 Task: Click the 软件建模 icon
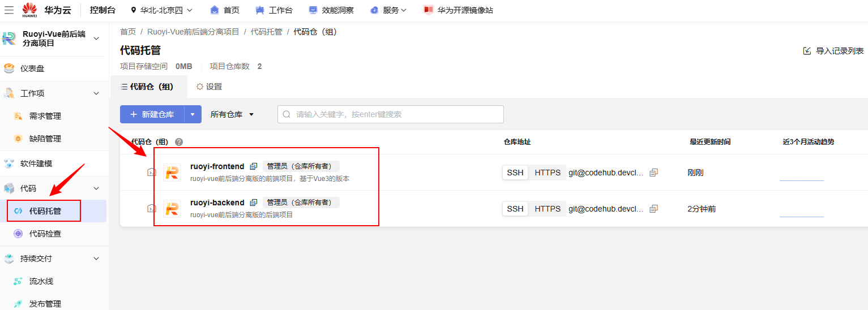[x=9, y=163]
